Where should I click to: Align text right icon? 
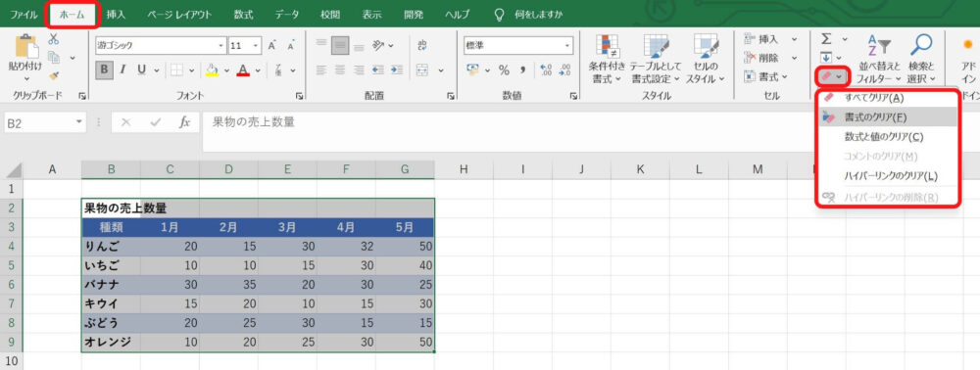click(x=360, y=69)
